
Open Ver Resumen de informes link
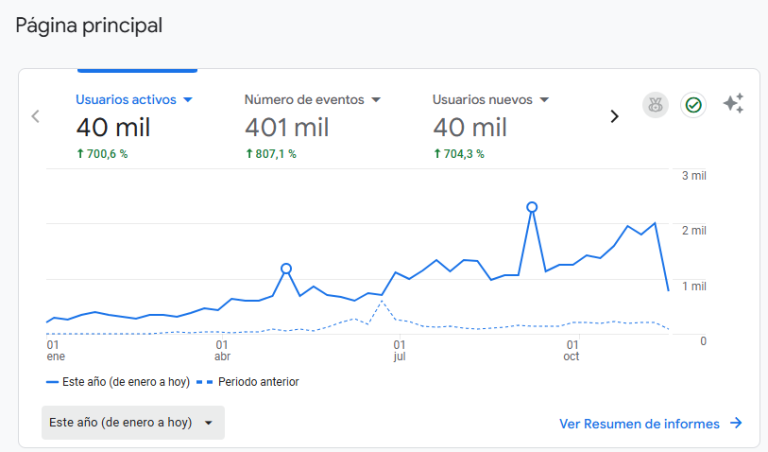tap(639, 424)
